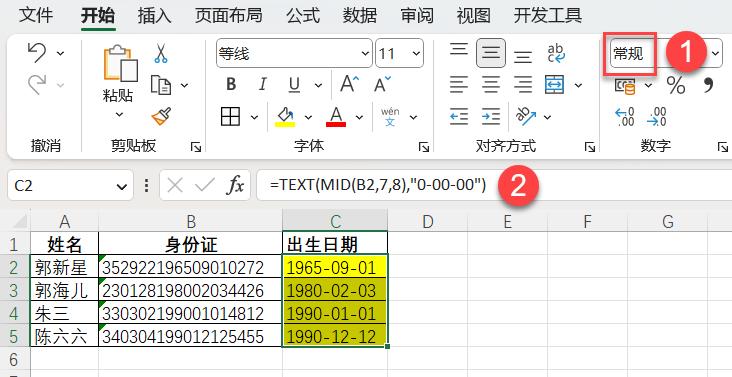Image resolution: width=732 pixels, height=377 pixels.
Task: Center text horizontally
Action: (491, 85)
